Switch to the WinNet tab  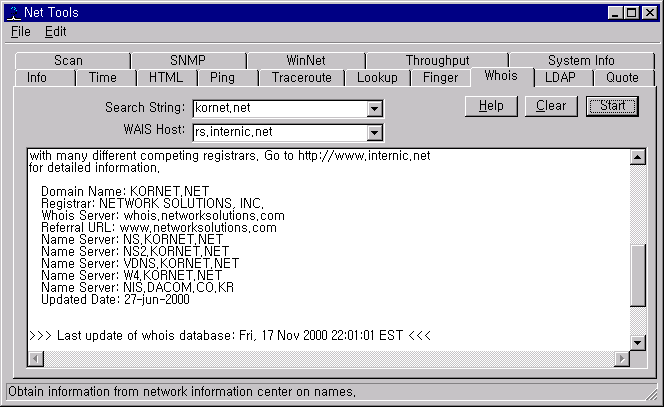[306, 61]
